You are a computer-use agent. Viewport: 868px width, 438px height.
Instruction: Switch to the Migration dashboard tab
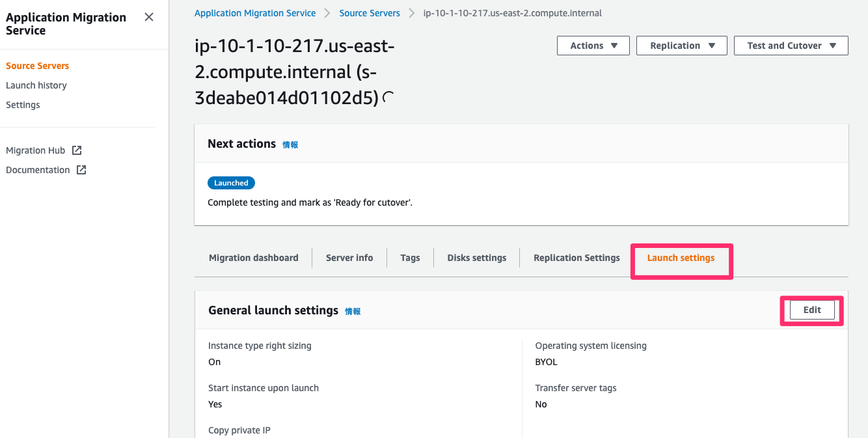[254, 258]
